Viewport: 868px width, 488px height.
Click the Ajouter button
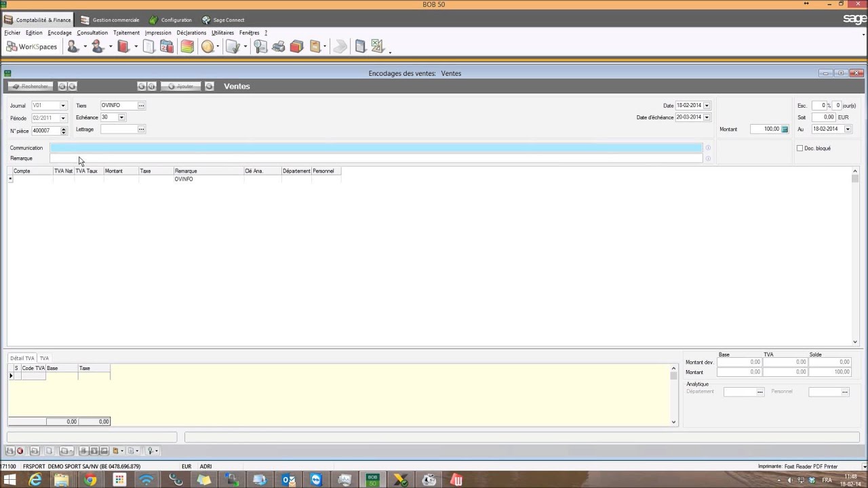point(181,86)
